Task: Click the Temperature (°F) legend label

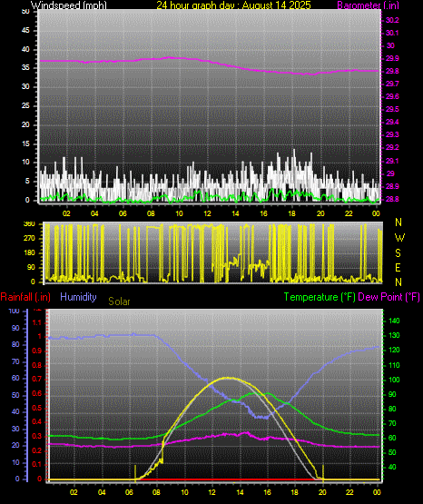Action: (320, 297)
